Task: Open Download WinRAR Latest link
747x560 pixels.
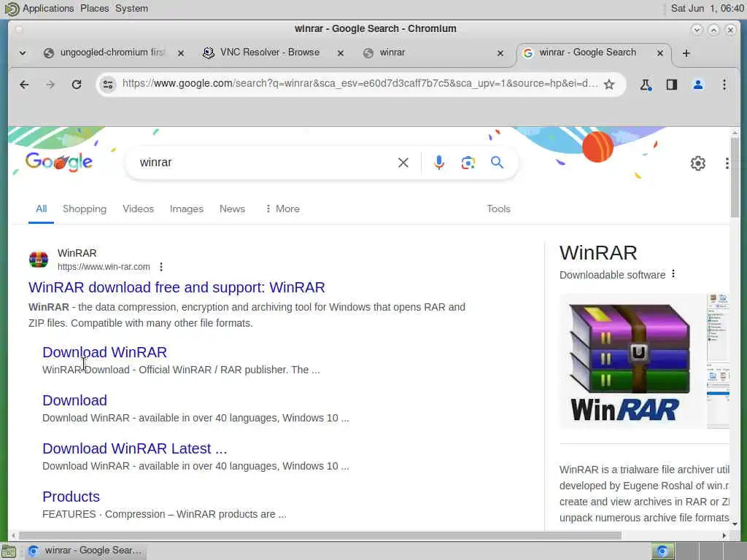Action: coord(134,448)
